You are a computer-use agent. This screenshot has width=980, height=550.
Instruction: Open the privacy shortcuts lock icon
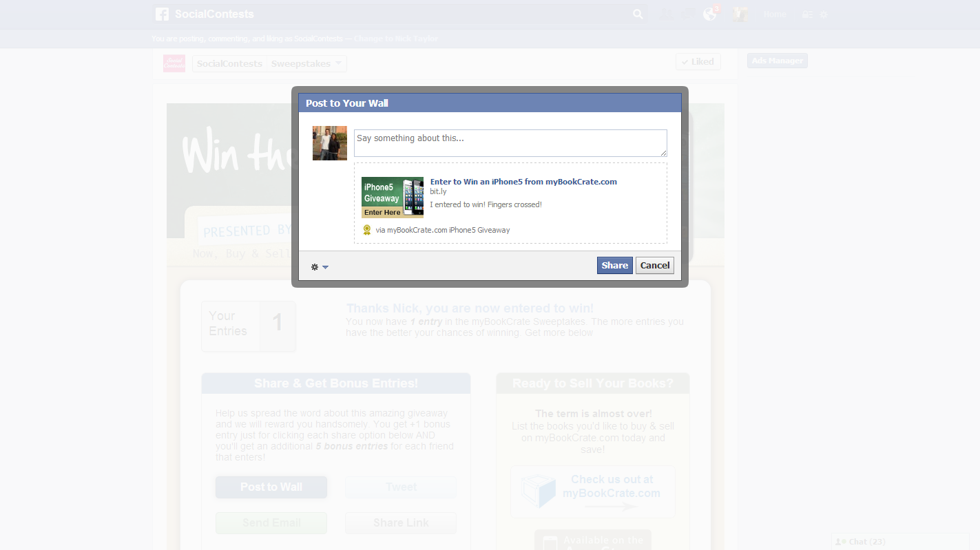point(807,14)
